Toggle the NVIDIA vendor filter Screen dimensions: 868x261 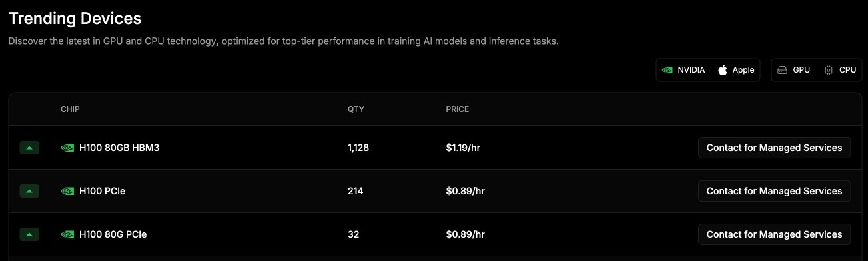683,70
